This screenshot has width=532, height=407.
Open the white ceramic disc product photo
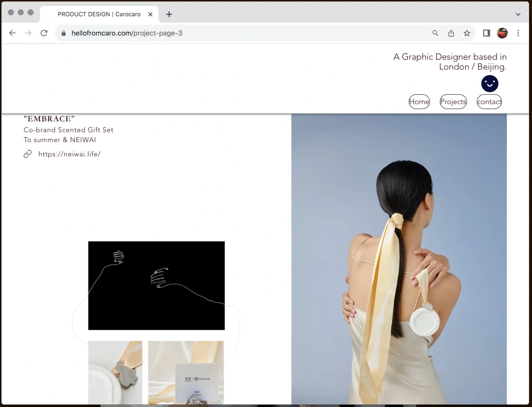pyautogui.click(x=115, y=373)
